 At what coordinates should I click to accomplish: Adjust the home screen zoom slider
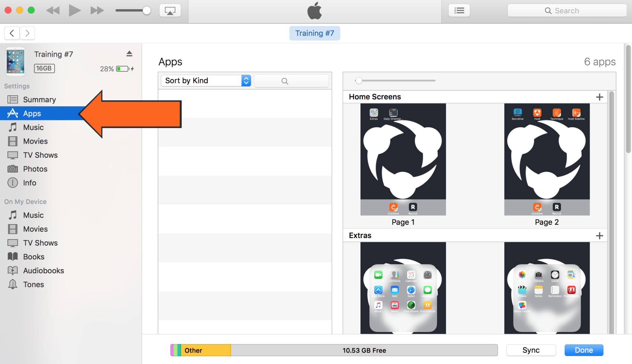359,81
